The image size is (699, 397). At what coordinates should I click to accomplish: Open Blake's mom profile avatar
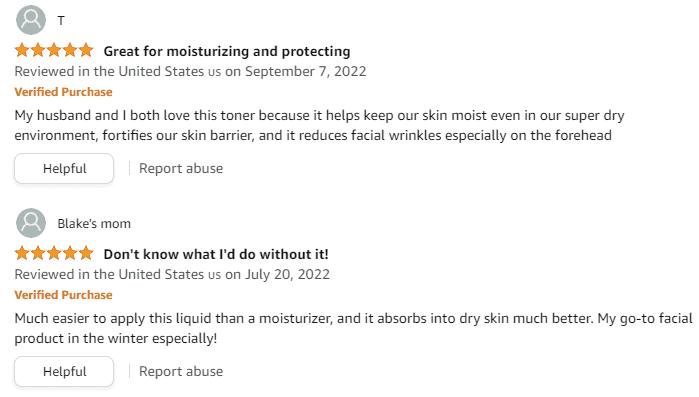(31, 223)
